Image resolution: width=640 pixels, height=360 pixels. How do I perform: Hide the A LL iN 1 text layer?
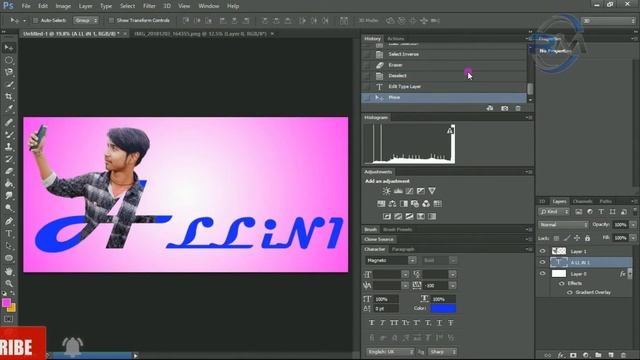click(542, 262)
